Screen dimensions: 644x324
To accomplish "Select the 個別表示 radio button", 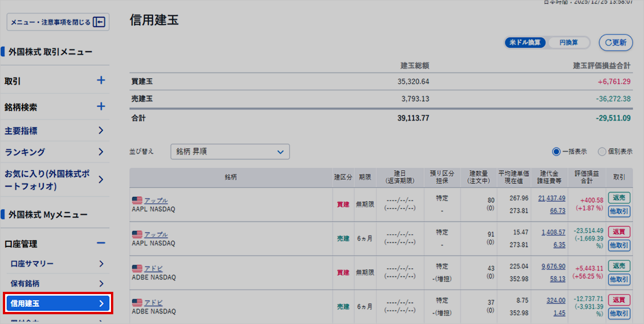I will tap(602, 152).
